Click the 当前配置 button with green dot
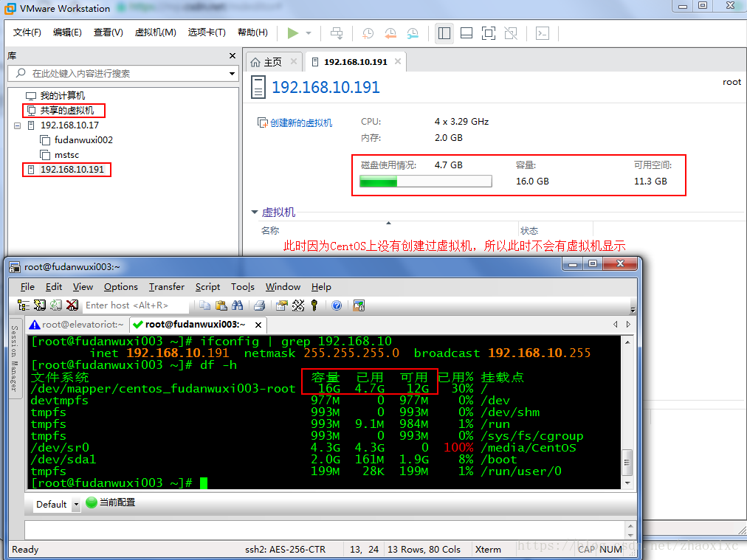 [111, 503]
